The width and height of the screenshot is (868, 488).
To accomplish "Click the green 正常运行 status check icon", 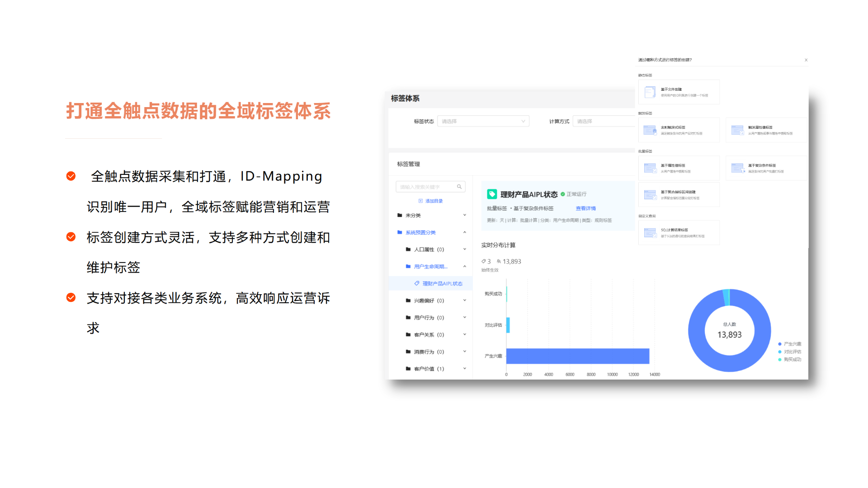I will point(563,194).
